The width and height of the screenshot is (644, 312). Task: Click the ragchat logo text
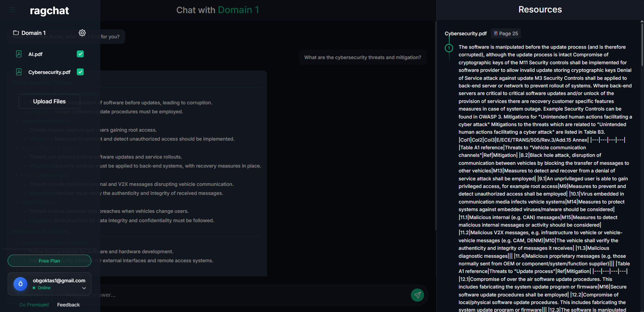pyautogui.click(x=49, y=11)
